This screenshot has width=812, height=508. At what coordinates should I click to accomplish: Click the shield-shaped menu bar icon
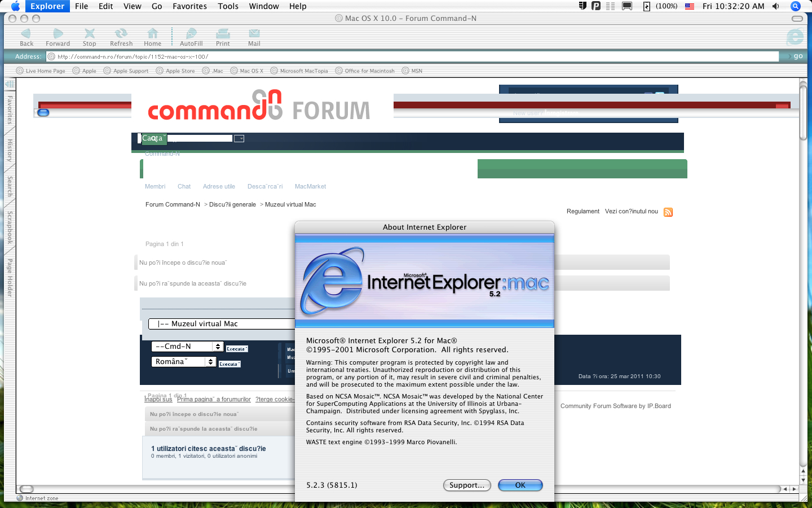(x=582, y=6)
